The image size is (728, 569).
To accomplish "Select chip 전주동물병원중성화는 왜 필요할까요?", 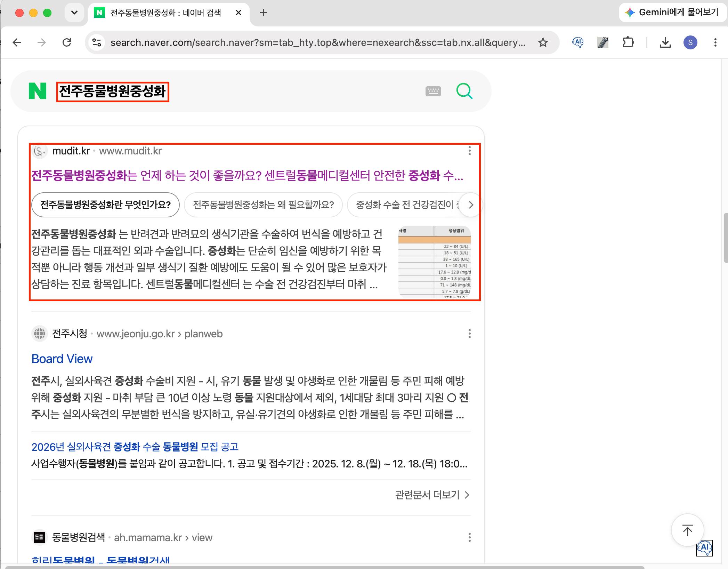I will click(x=263, y=205).
